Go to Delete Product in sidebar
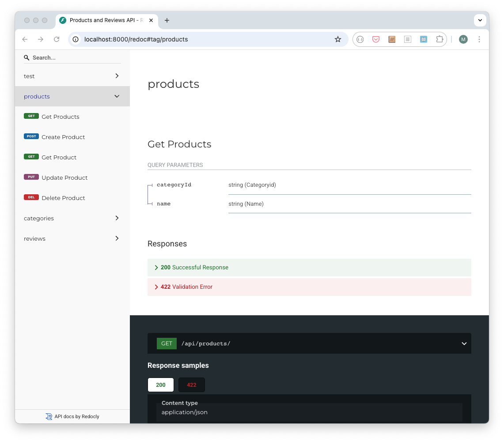Image resolution: width=504 pixels, height=442 pixels. (63, 198)
